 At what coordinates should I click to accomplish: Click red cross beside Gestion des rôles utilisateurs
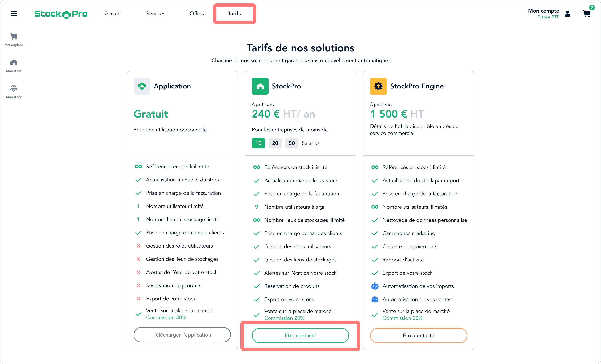tap(138, 246)
